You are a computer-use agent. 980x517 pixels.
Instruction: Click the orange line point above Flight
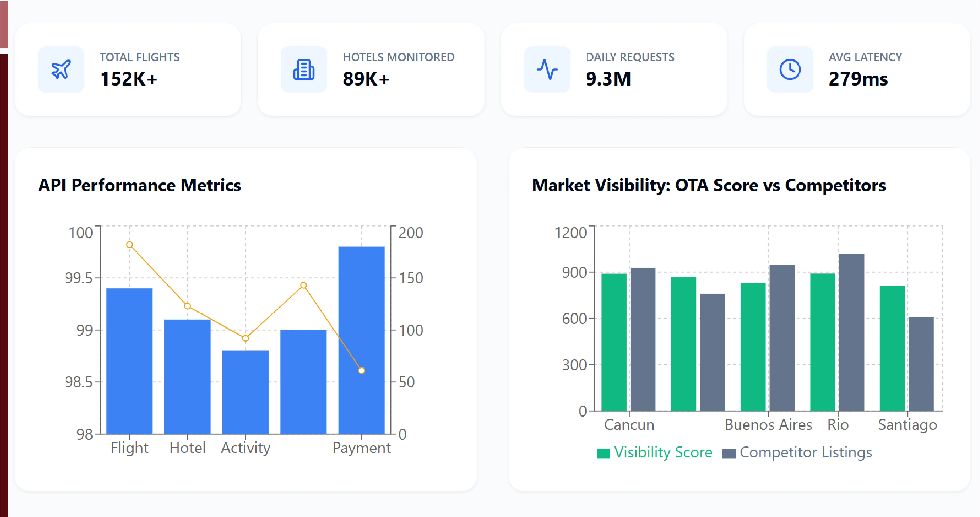point(129,245)
